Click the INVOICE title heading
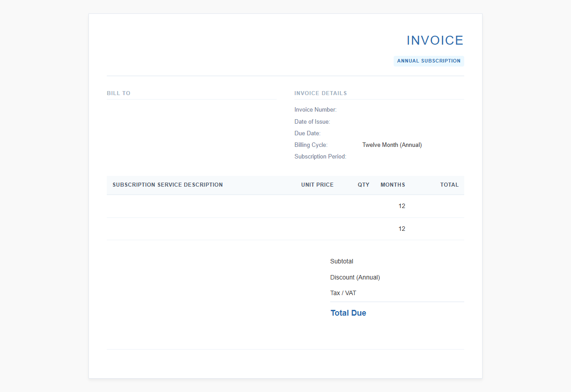This screenshot has width=571, height=392. click(x=435, y=41)
